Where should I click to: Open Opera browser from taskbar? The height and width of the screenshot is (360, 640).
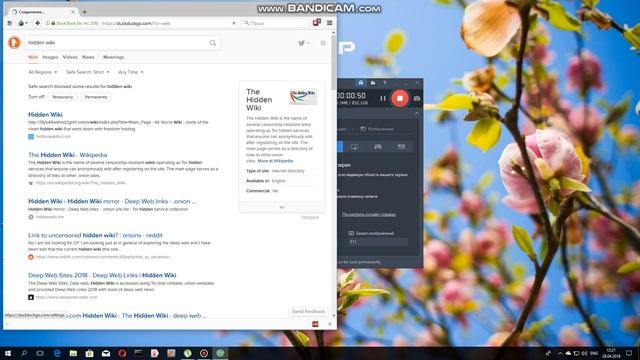122,353
